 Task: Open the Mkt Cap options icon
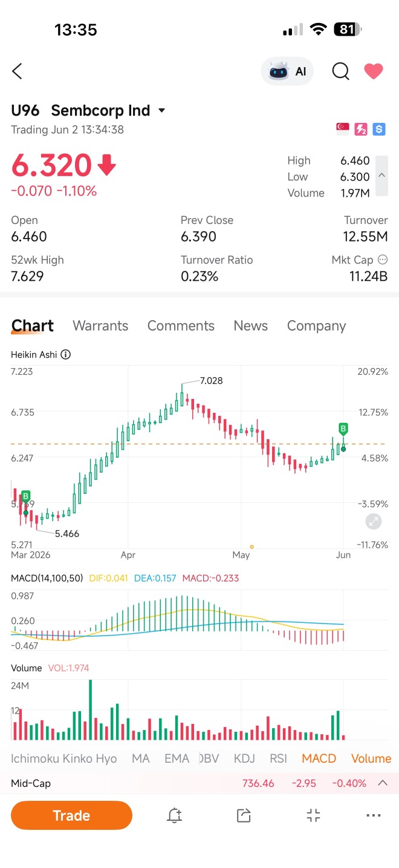tap(383, 260)
